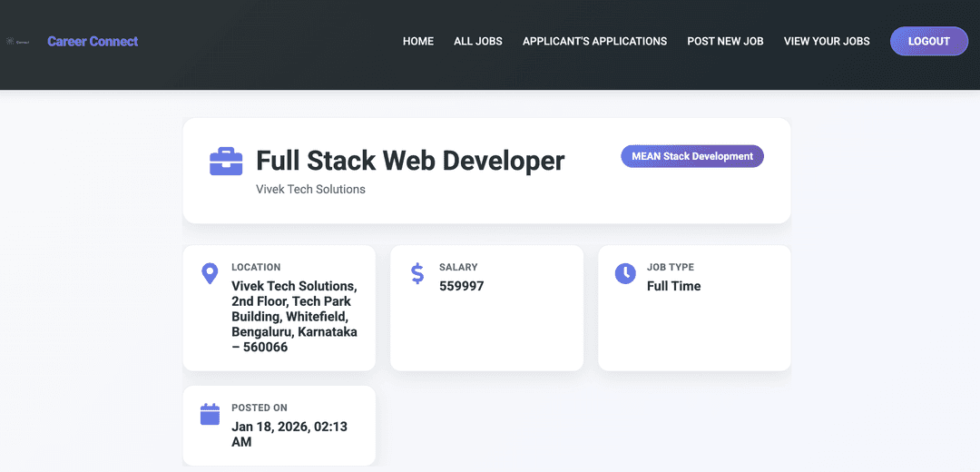Click the location pin icon
This screenshot has width=980, height=472.
(210, 273)
